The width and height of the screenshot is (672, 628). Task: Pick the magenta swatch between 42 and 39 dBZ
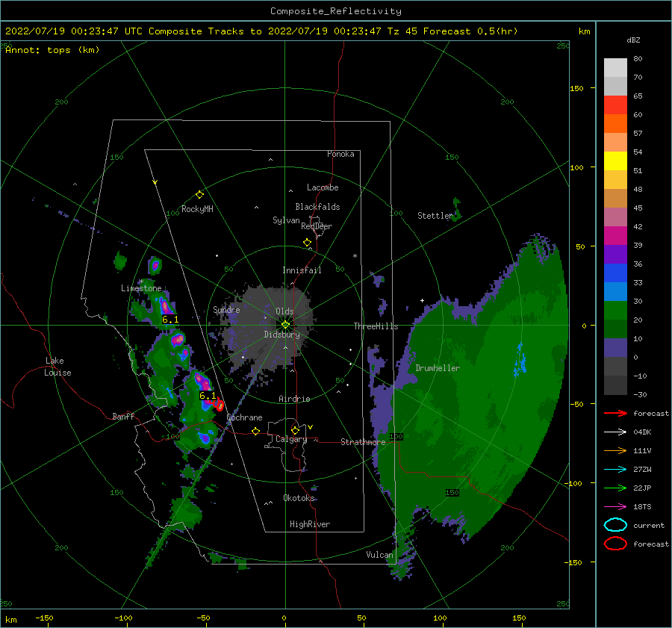[615, 236]
